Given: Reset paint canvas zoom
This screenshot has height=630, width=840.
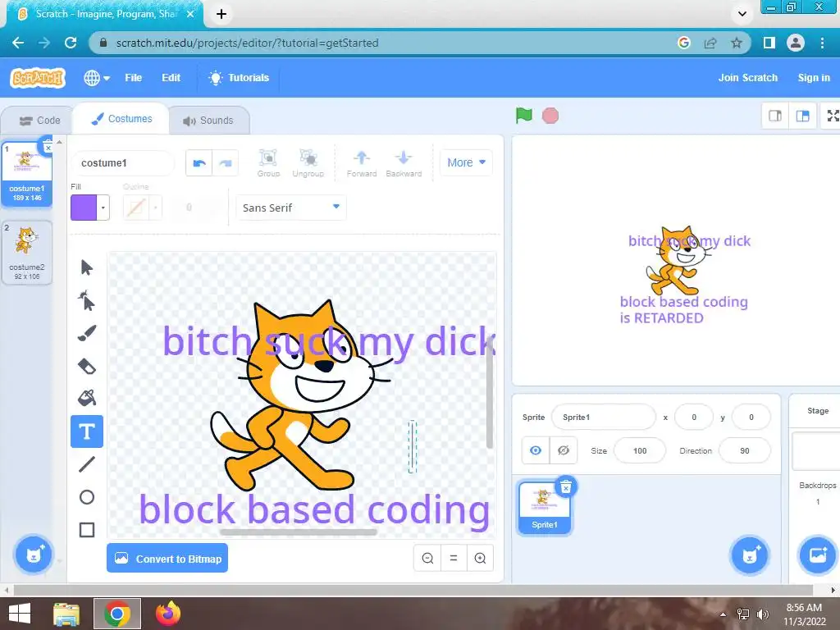Looking at the screenshot, I should click(454, 558).
